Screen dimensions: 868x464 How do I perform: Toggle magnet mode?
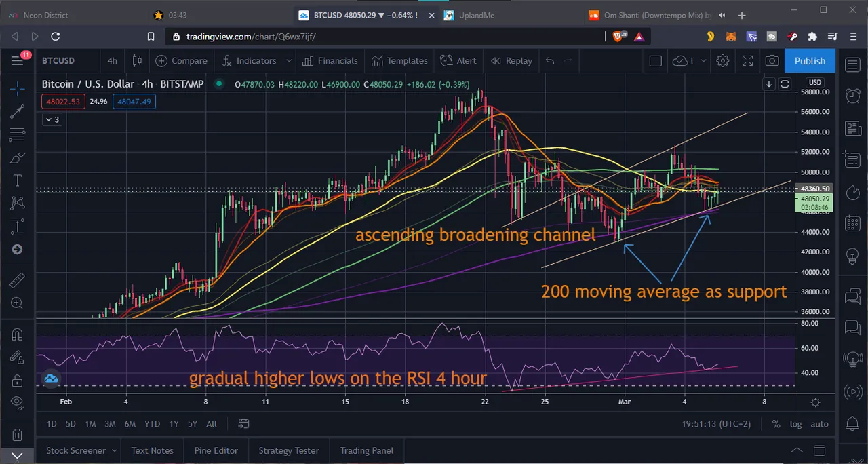pos(18,334)
